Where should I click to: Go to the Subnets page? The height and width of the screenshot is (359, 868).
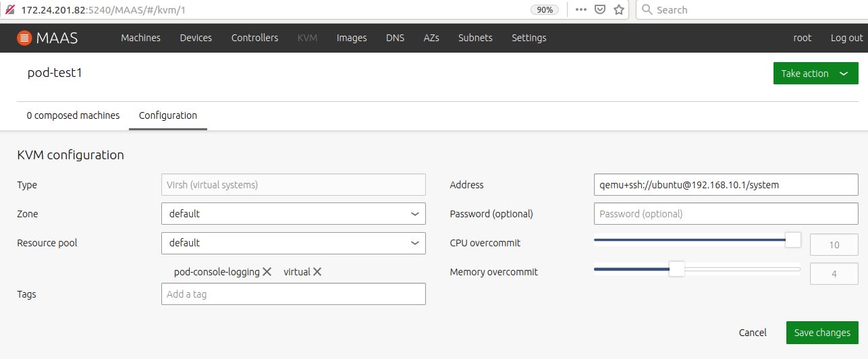pyautogui.click(x=475, y=38)
